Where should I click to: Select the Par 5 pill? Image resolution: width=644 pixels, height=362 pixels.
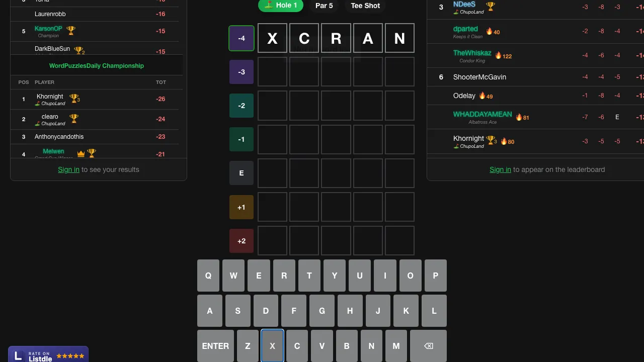324,6
